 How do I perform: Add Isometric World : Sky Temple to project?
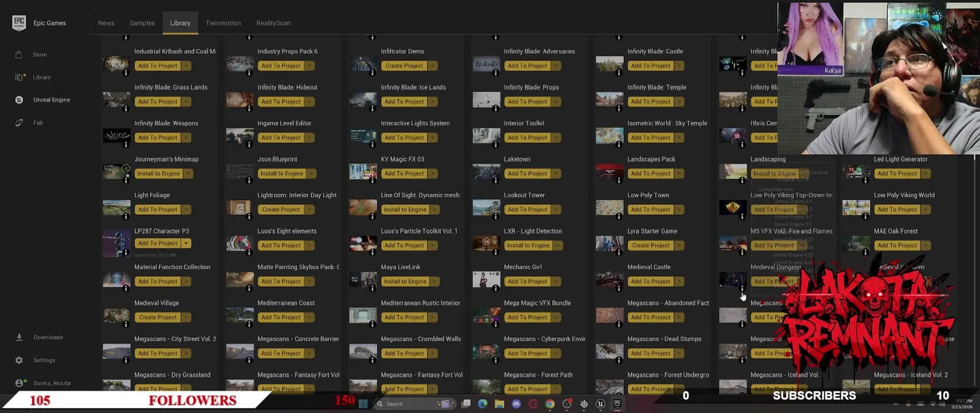coord(650,138)
